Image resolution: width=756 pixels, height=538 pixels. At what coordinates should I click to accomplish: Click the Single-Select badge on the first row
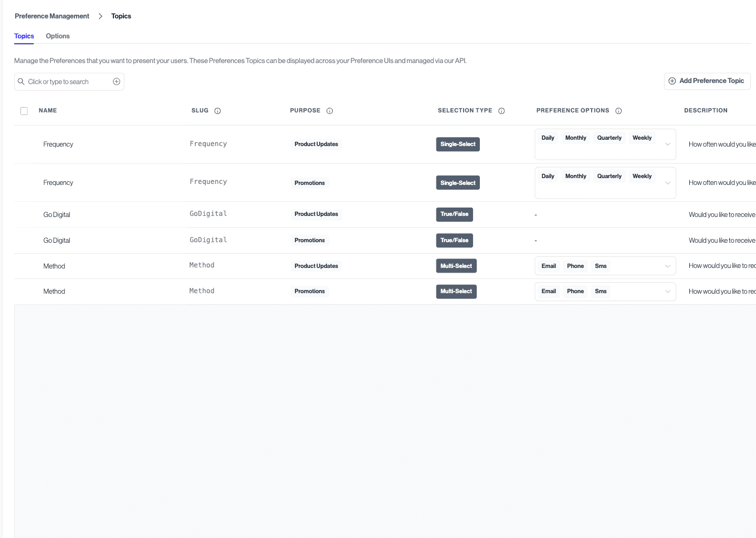tap(458, 144)
